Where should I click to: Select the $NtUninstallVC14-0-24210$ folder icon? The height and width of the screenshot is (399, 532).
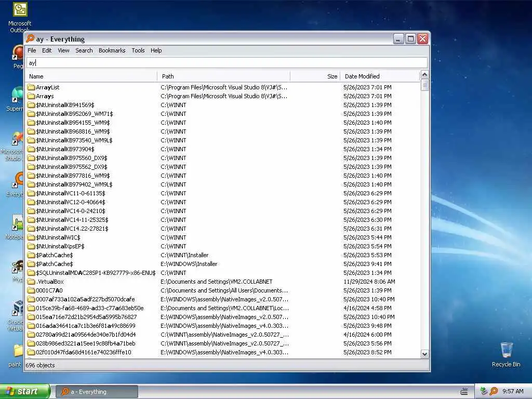point(31,211)
